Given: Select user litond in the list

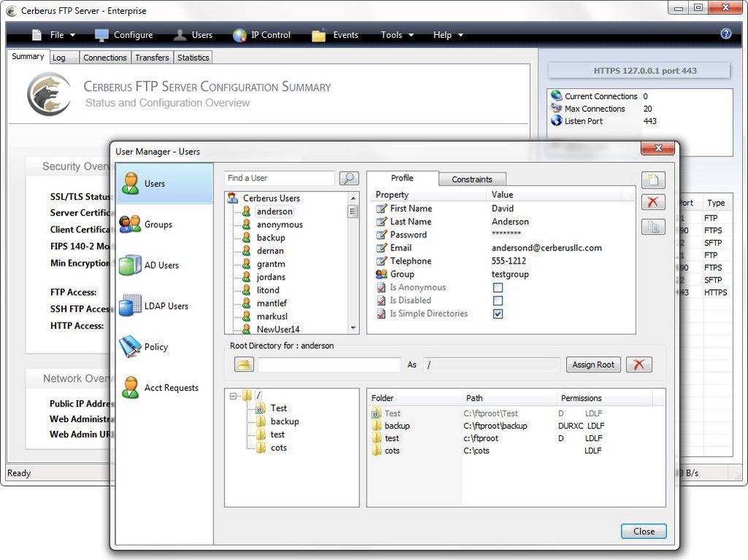Looking at the screenshot, I should (x=268, y=290).
